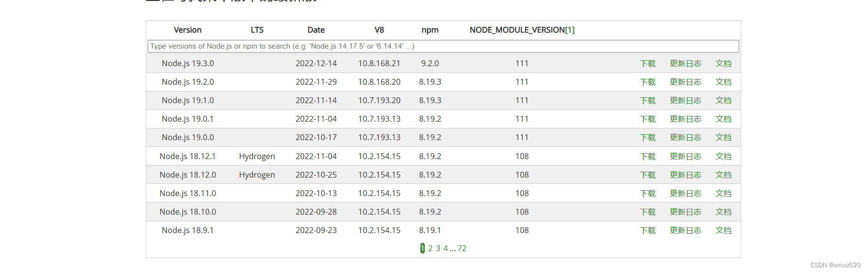Open changelog for Node.js 18.11.0
The image size is (868, 272).
point(685,194)
